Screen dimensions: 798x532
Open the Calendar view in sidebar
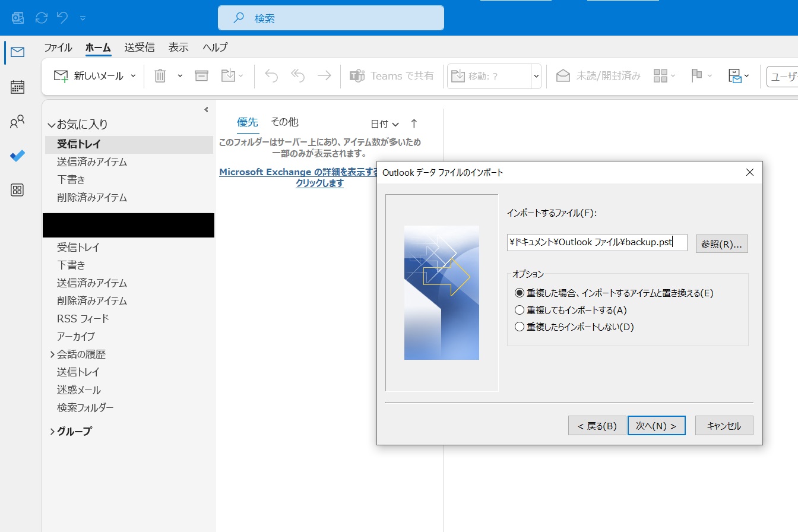coord(18,87)
